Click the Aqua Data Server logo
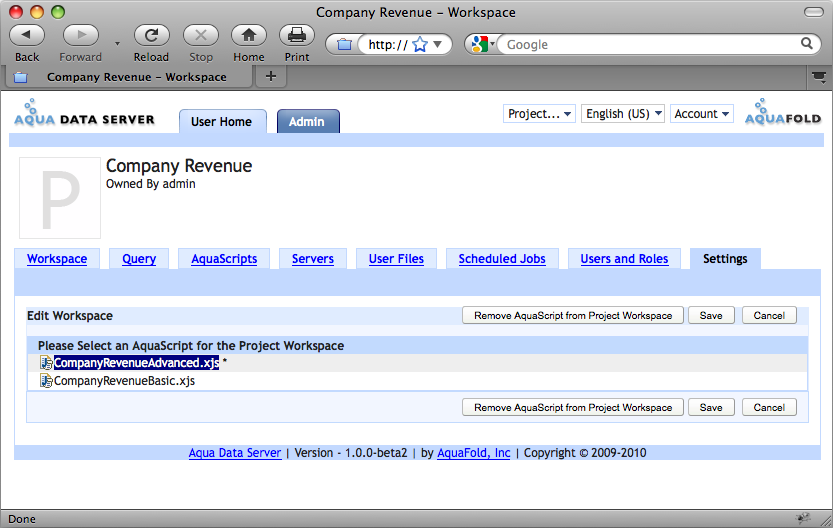Image resolution: width=833 pixels, height=528 pixels. click(x=84, y=113)
